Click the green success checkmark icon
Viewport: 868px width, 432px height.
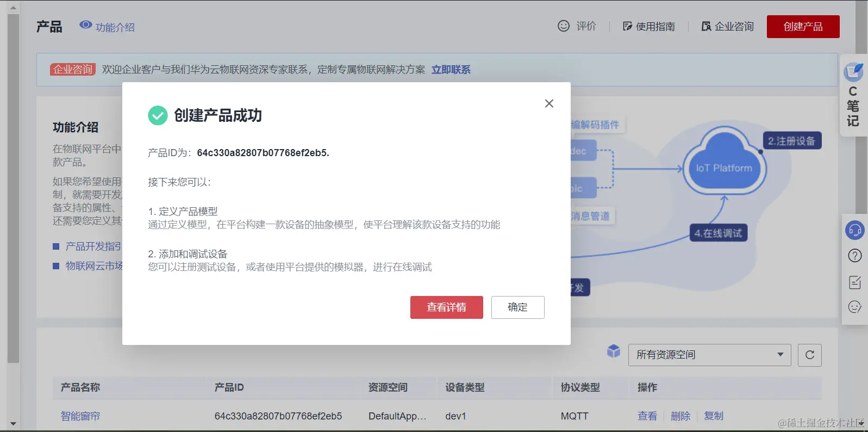(x=158, y=115)
